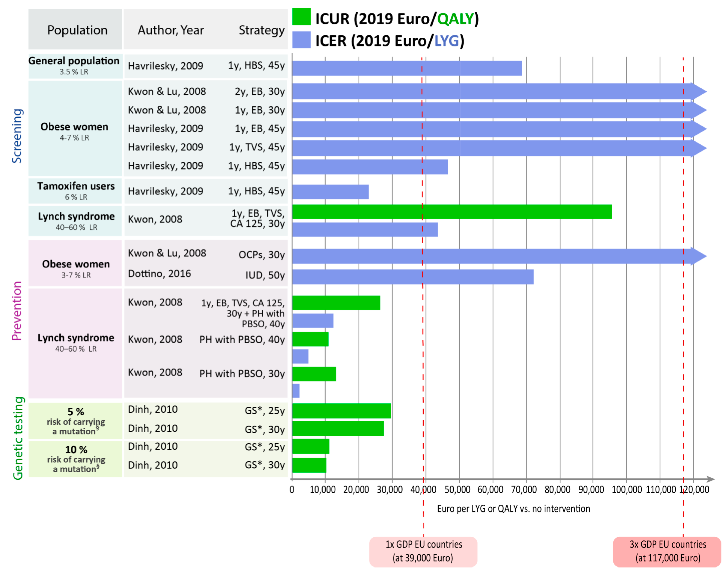Click the x-axis arrowhead at right end
Screen dimensions: 728x575
pos(710,479)
